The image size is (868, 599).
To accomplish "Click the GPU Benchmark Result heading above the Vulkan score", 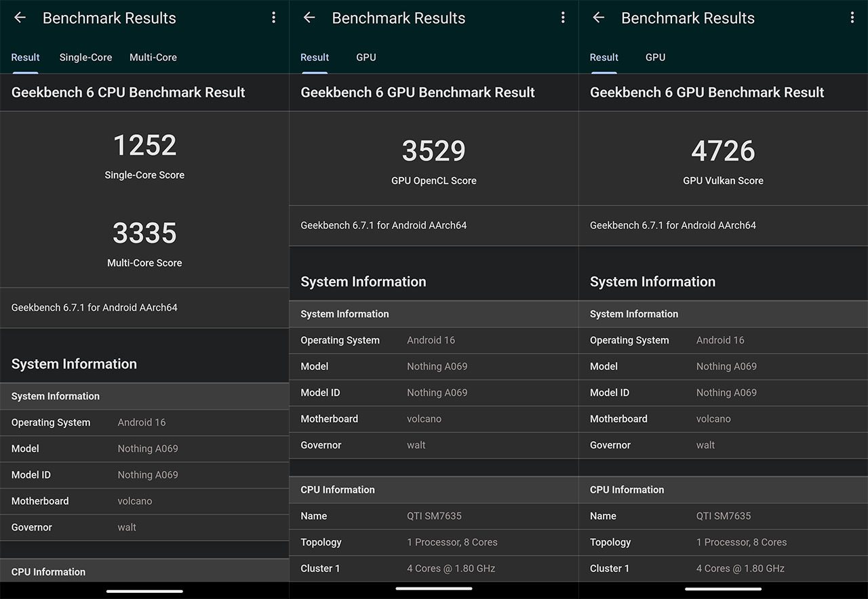I will point(707,93).
